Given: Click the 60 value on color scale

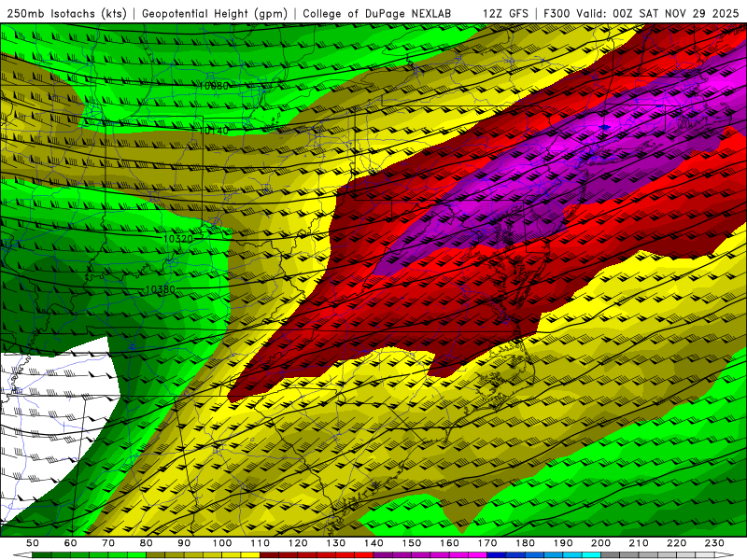Looking at the screenshot, I should click(x=71, y=543).
